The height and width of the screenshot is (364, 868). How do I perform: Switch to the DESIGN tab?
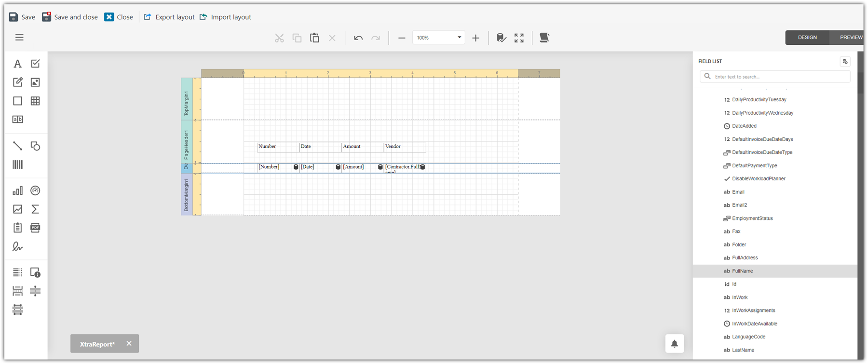coord(807,37)
